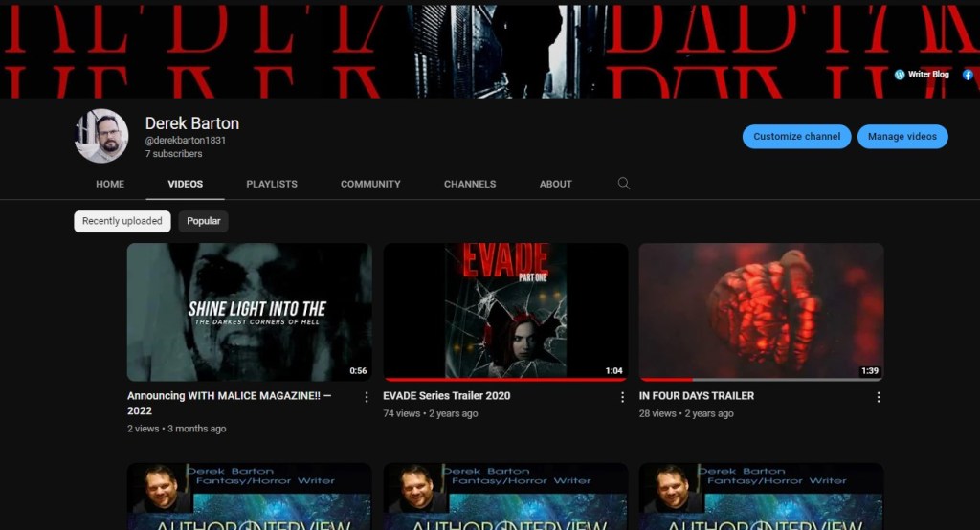Switch to the HOME tab
This screenshot has width=980, height=530.
[x=110, y=184]
